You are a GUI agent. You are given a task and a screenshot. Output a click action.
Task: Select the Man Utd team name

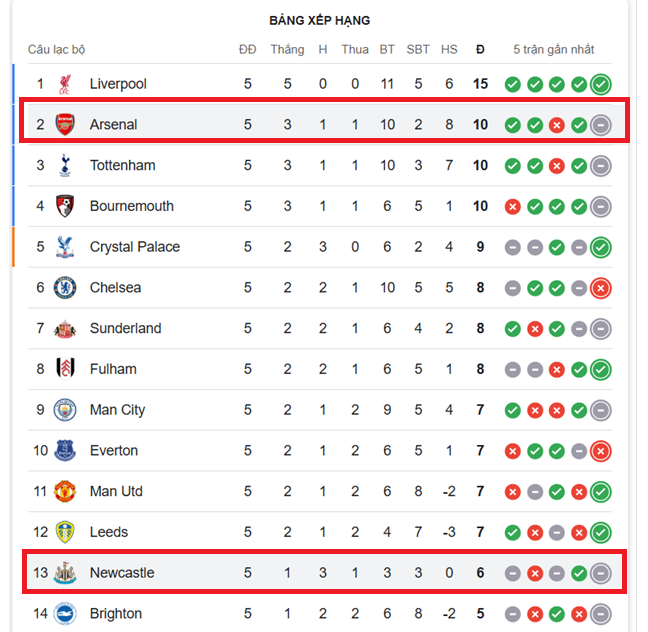[x=116, y=491]
